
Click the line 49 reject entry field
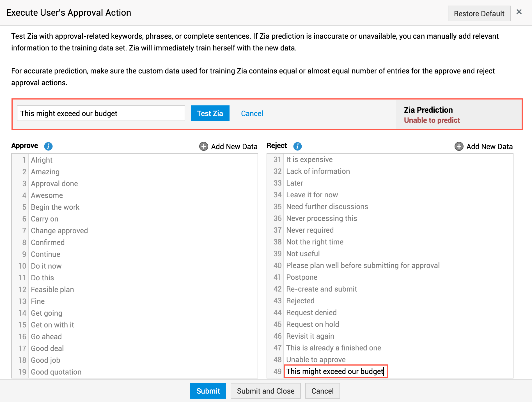[x=335, y=371]
